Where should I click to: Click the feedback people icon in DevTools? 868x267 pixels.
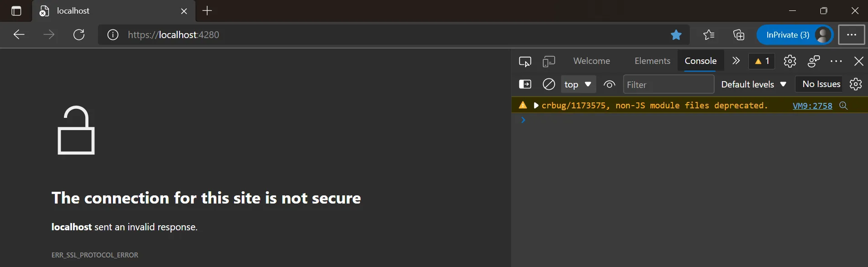click(x=814, y=61)
